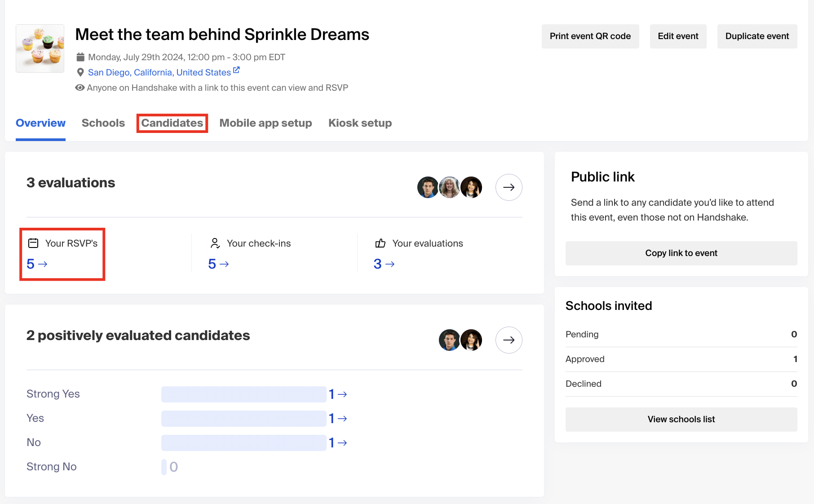Open external link icon beside San Diego location
This screenshot has height=504, width=814.
coord(236,71)
